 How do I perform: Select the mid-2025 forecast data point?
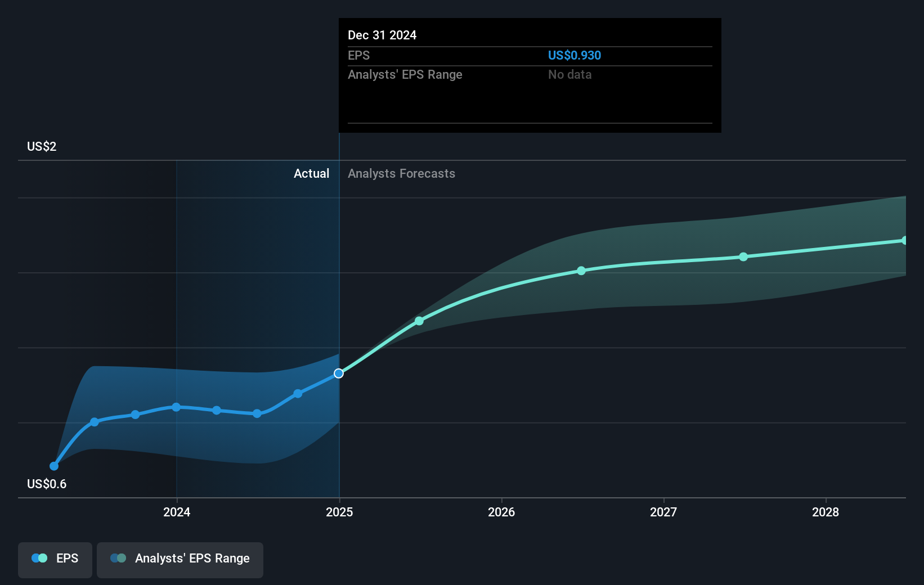[419, 321]
